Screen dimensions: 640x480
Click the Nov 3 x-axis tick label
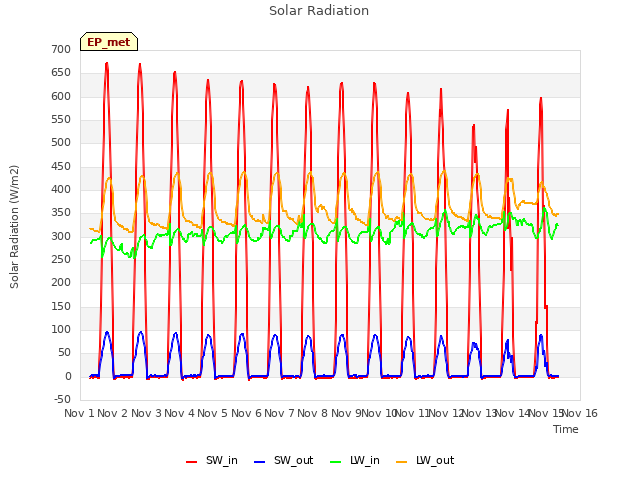coord(146,413)
